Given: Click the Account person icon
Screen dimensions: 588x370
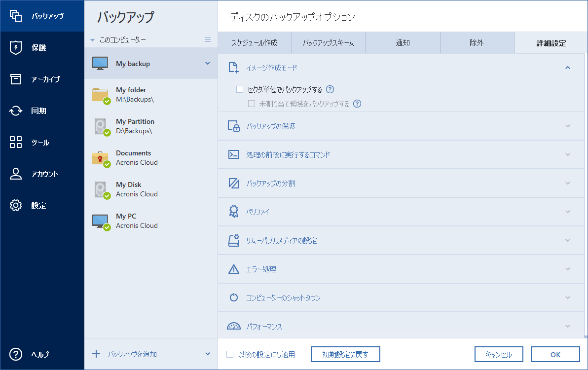Looking at the screenshot, I should click(16, 174).
